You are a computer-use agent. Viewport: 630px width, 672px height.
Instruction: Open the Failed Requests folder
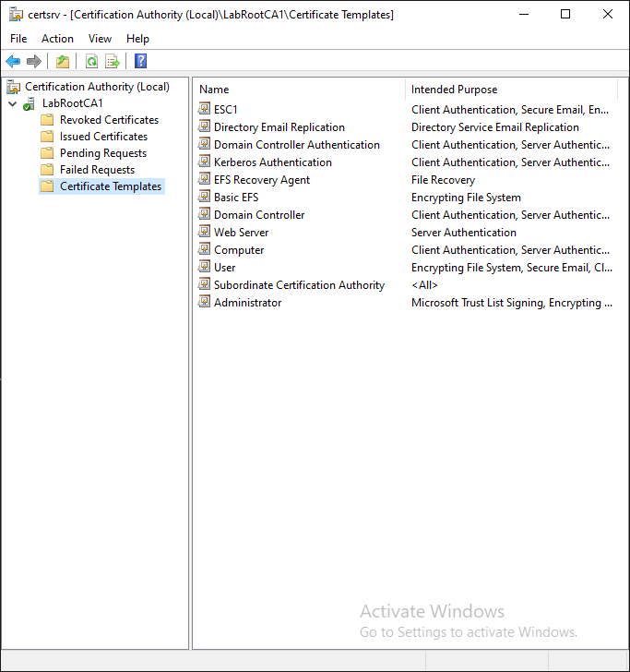(x=97, y=170)
